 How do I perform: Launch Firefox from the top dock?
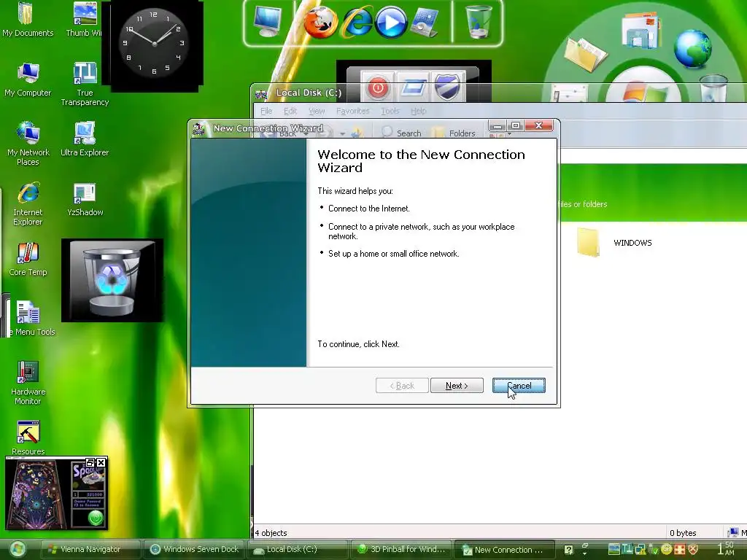tap(321, 22)
